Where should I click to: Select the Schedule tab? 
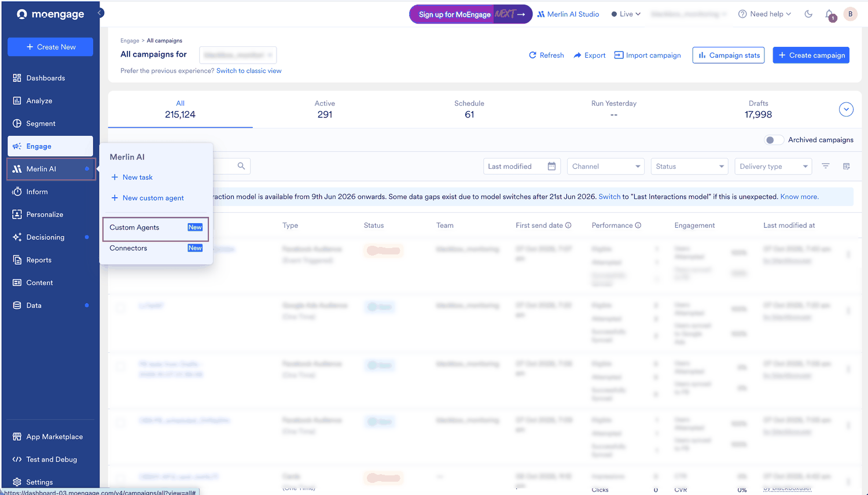pos(469,109)
